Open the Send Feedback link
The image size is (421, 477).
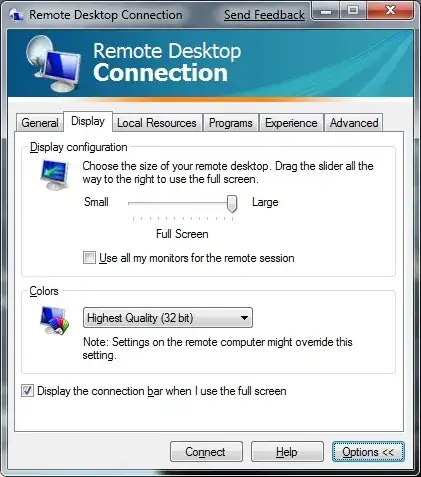264,15
